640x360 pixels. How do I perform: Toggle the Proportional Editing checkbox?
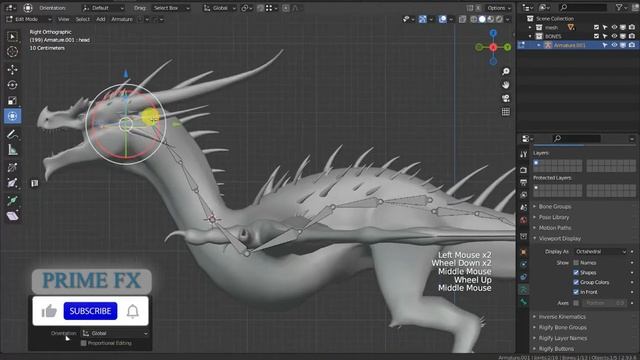click(x=84, y=343)
